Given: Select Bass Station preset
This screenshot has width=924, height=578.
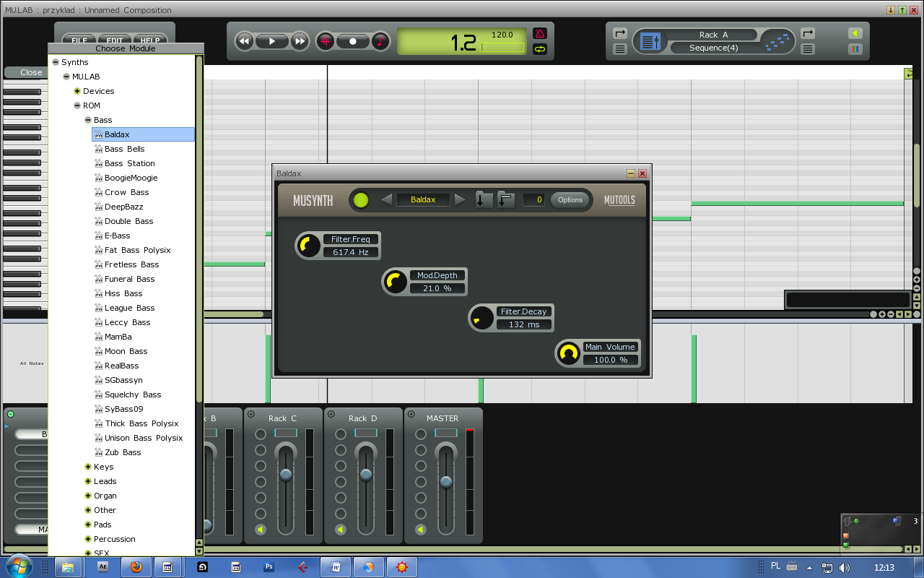Looking at the screenshot, I should click(130, 163).
